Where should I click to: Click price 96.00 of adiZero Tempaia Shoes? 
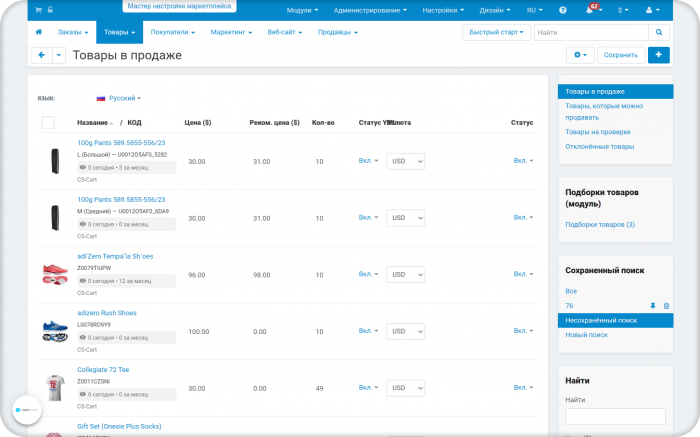[x=197, y=275]
